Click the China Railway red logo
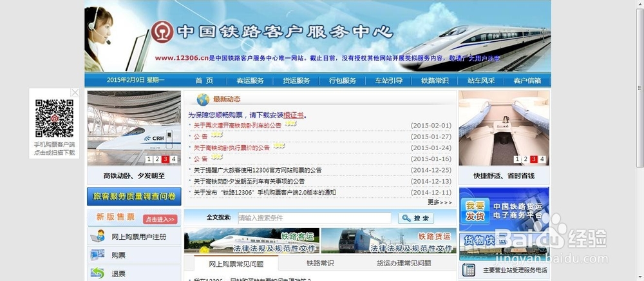The width and height of the screenshot is (644, 281). tap(162, 32)
